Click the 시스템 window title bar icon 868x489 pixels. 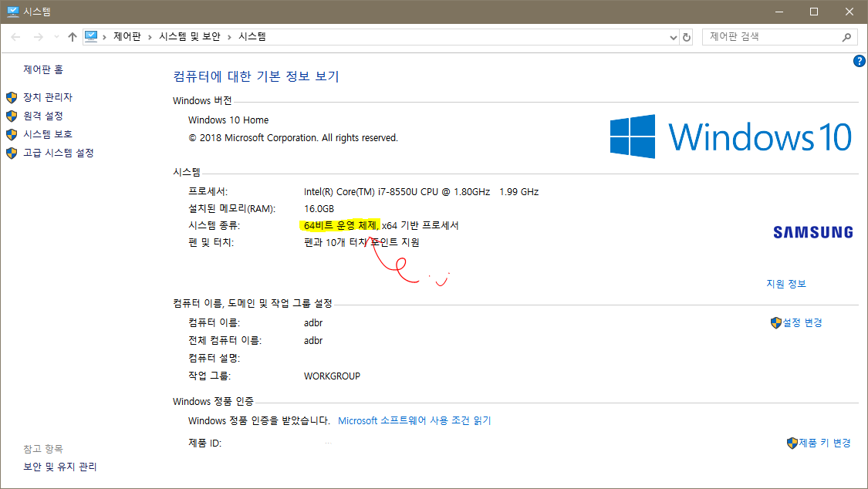(13, 12)
